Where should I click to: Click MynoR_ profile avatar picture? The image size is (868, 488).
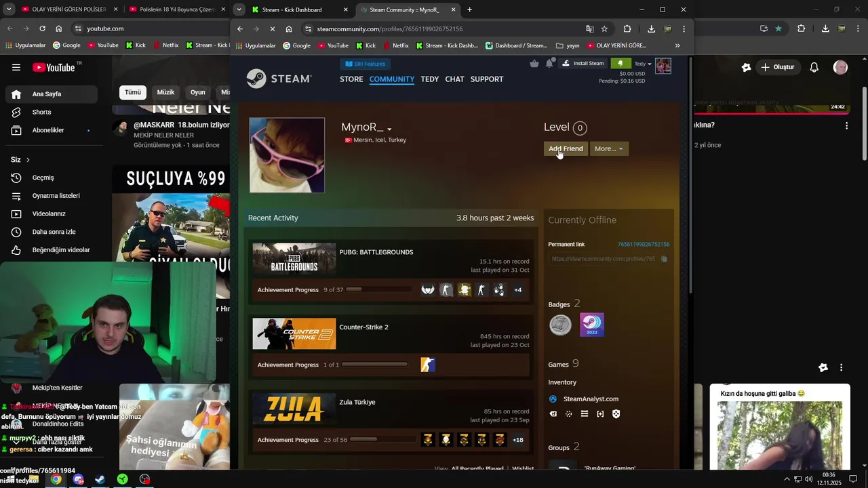[287, 155]
